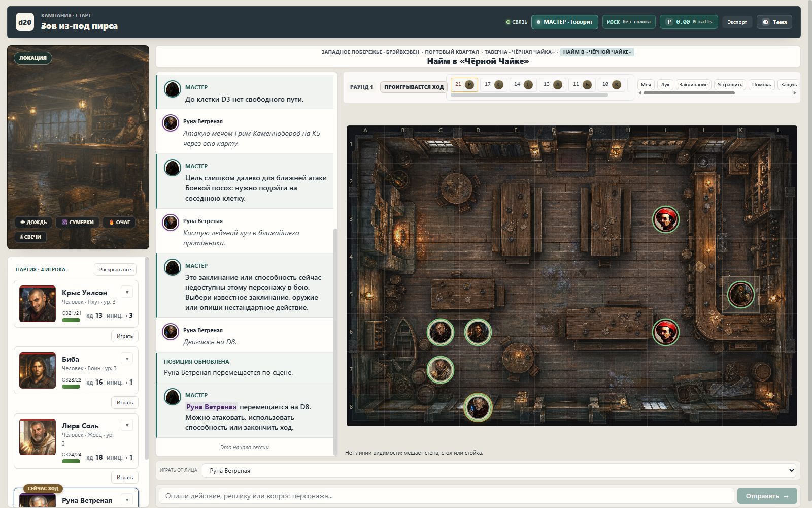Click Играть under Лира Соль
Viewport: 812px width, 508px height.
(125, 478)
